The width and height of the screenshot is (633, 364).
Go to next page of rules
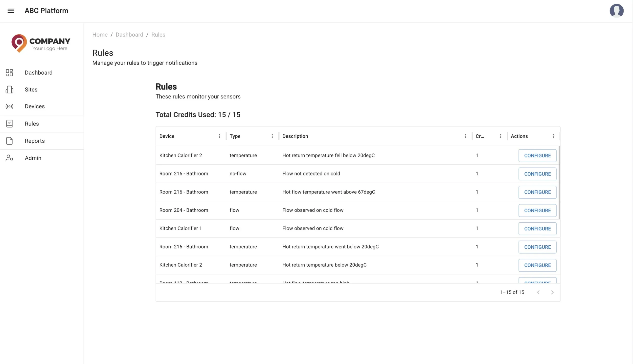552,292
